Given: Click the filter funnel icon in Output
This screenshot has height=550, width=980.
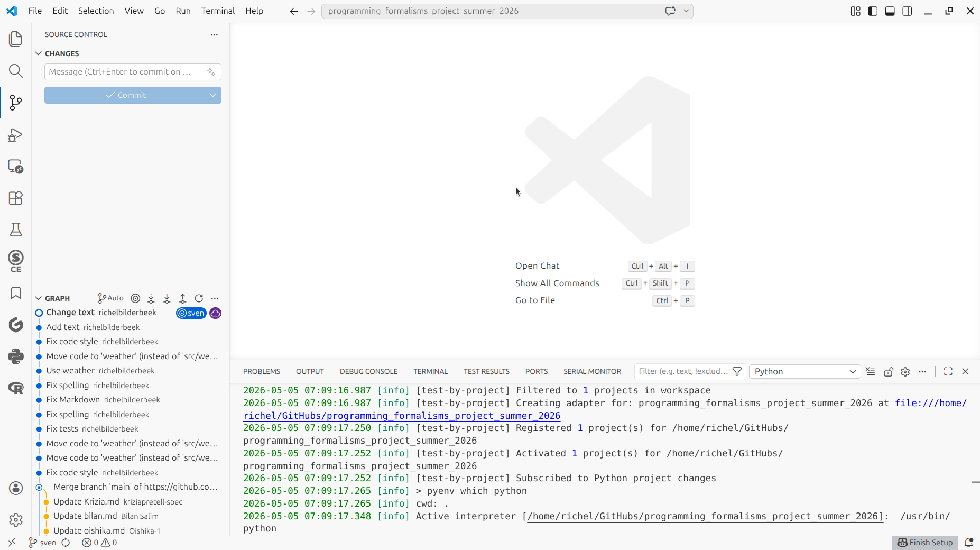Looking at the screenshot, I should tap(737, 372).
